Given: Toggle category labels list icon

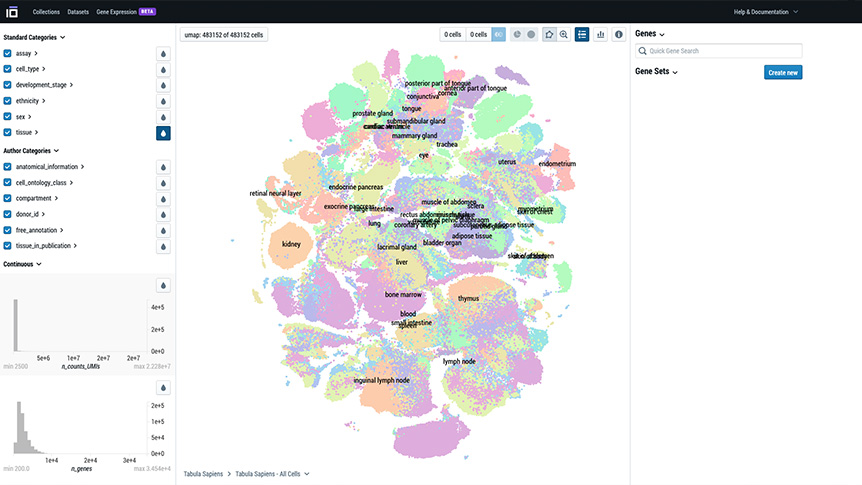Looking at the screenshot, I should coord(582,35).
